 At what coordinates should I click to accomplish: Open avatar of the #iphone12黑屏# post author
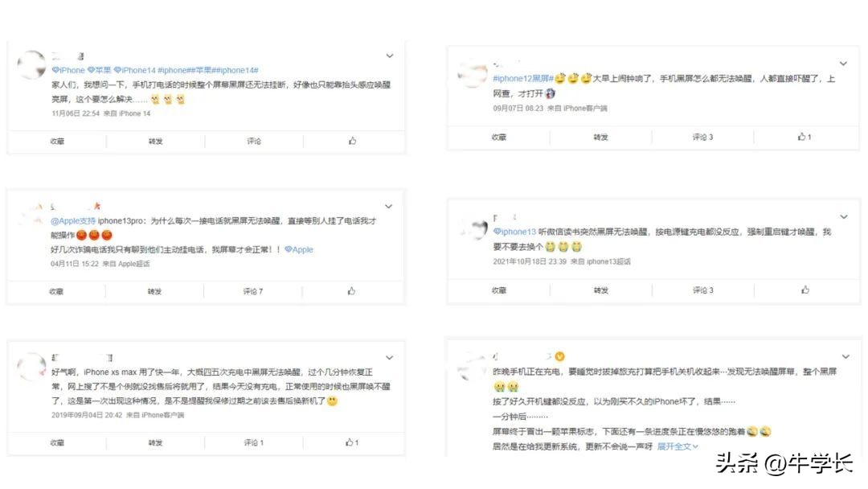click(473, 75)
